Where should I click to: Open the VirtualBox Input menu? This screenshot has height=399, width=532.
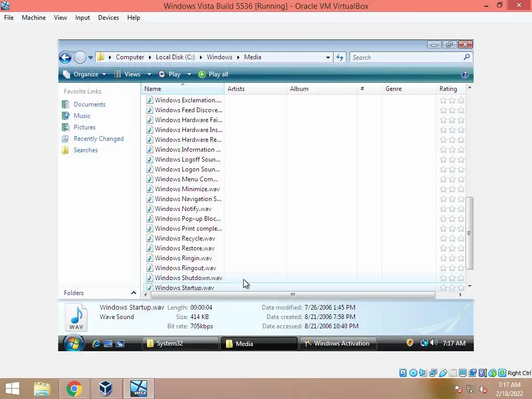tap(83, 18)
